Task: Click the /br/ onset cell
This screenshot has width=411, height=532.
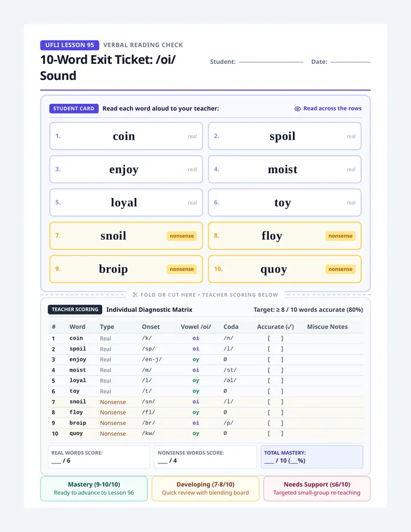Action: (148, 423)
